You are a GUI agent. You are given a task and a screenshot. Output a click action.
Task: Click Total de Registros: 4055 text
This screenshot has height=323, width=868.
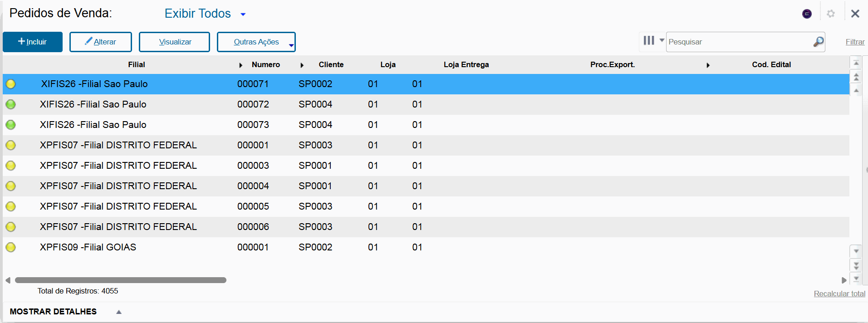point(78,291)
